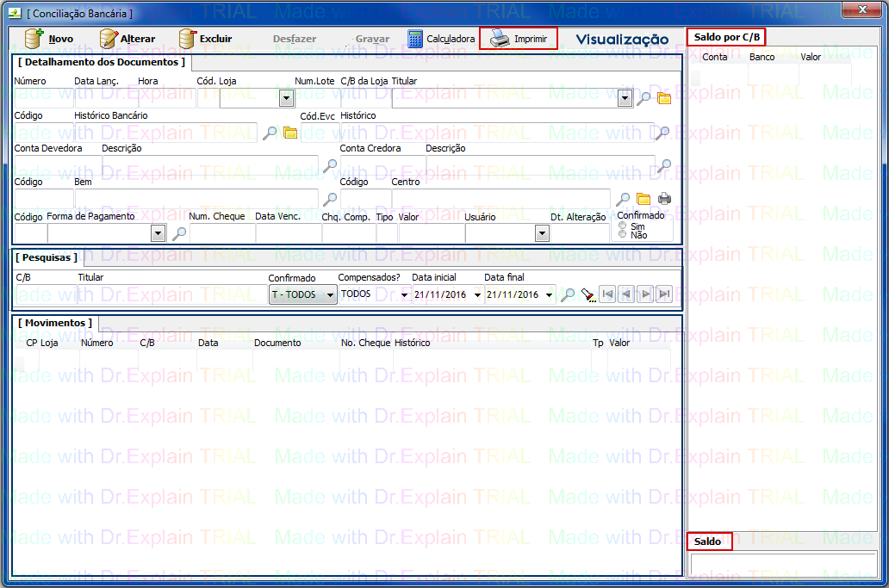Click the Imprimir printer button
Image resolution: width=889 pixels, height=588 pixels.
point(519,39)
